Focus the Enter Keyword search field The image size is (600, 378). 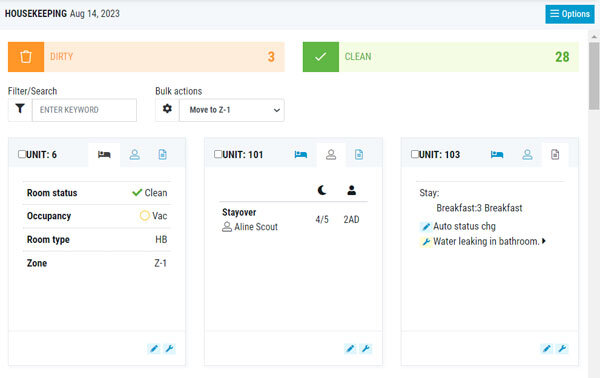pos(84,110)
